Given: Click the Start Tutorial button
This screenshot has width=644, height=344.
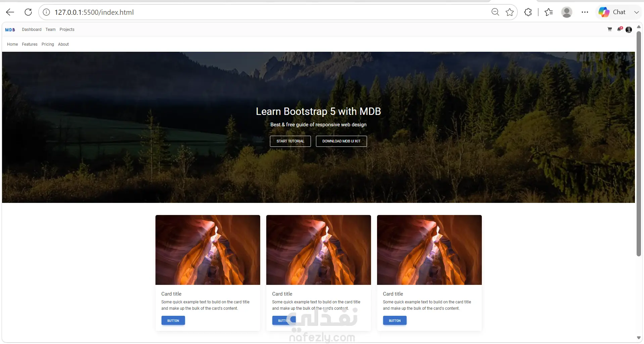Looking at the screenshot, I should coord(290,141).
